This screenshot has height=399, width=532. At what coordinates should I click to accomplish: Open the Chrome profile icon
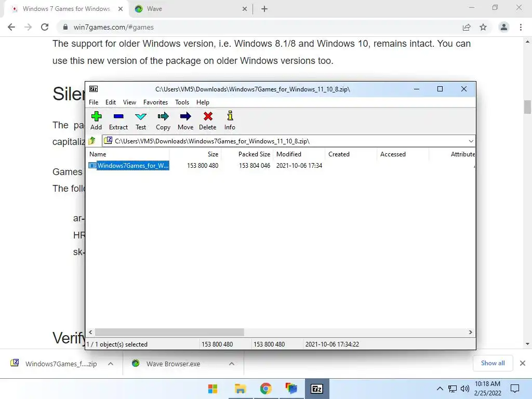(x=504, y=27)
